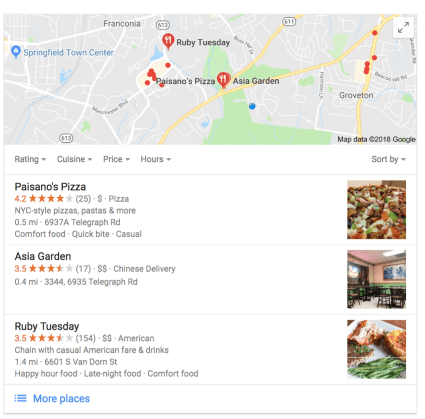Click the route 613 shield near Franconia

[x=163, y=25]
